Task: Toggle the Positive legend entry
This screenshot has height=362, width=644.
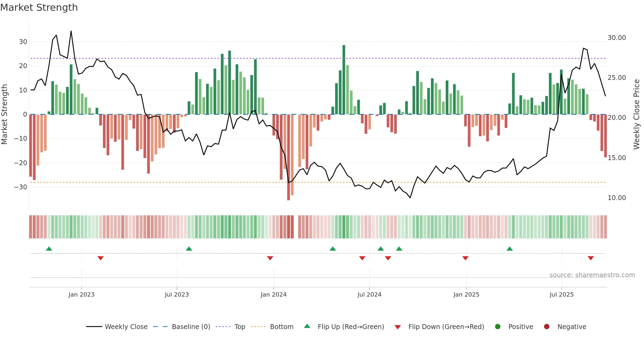Action: 514,327
